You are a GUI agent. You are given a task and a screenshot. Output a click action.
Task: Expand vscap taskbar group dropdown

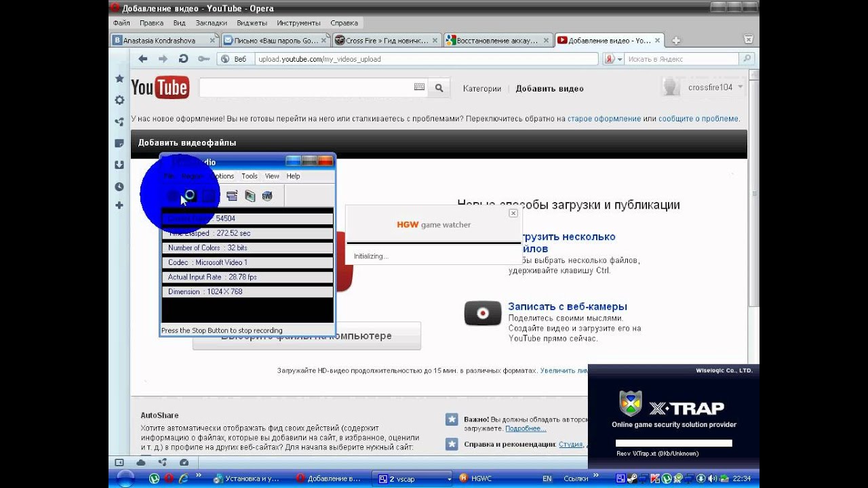pos(449,479)
